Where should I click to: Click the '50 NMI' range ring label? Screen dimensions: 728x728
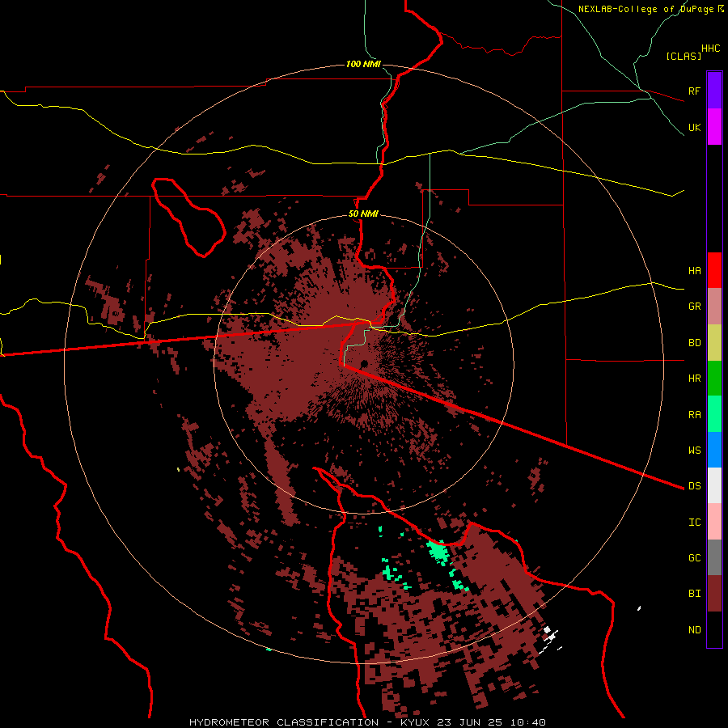tap(363, 214)
